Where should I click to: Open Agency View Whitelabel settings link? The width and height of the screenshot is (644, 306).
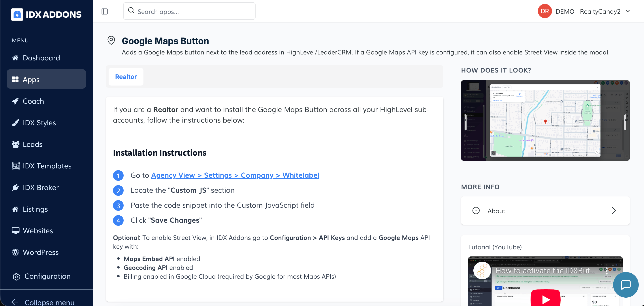(235, 175)
